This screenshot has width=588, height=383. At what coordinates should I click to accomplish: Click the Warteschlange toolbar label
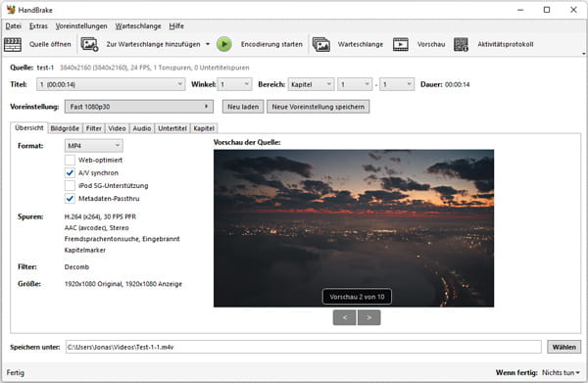[x=361, y=44]
